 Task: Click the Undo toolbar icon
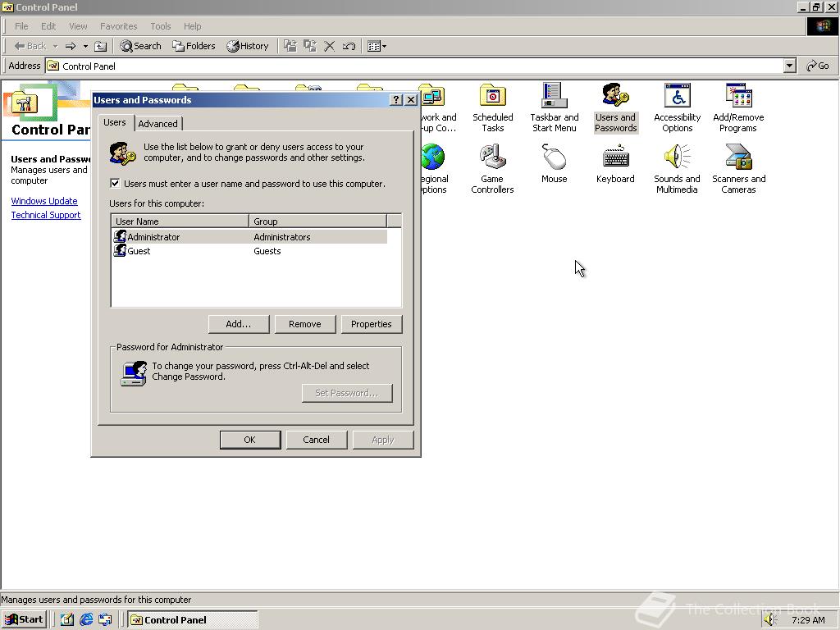click(x=349, y=46)
